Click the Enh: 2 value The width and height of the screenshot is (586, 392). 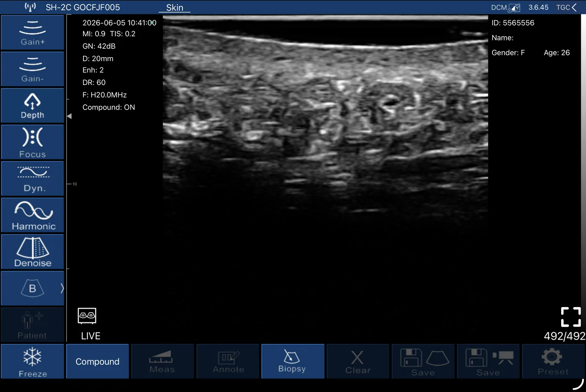(93, 70)
